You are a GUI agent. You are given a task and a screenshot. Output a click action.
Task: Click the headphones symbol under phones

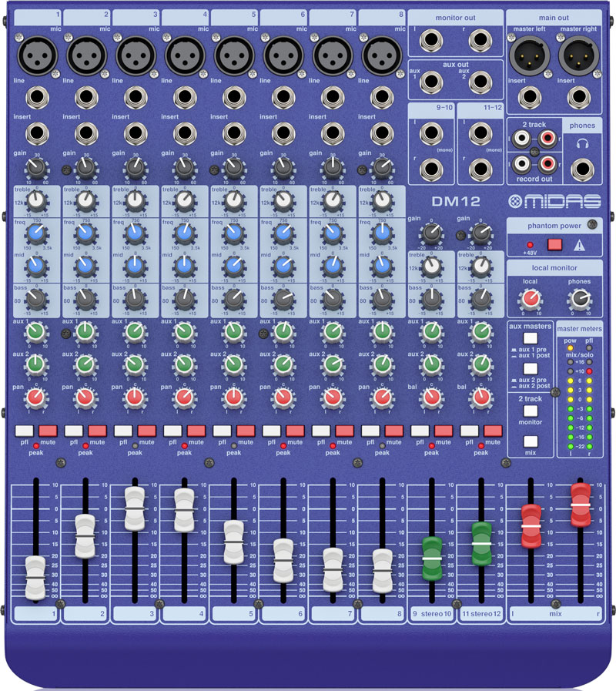pyautogui.click(x=583, y=144)
